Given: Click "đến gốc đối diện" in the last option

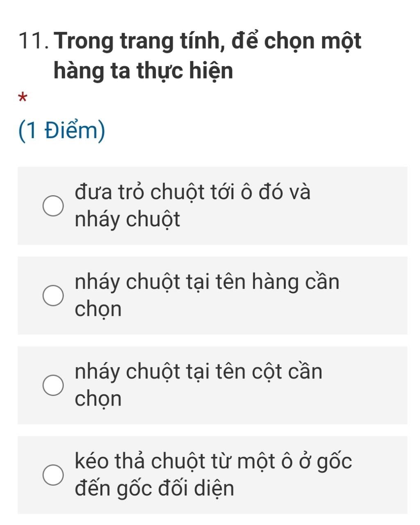Looking at the screenshot, I should pyautogui.click(x=154, y=488).
